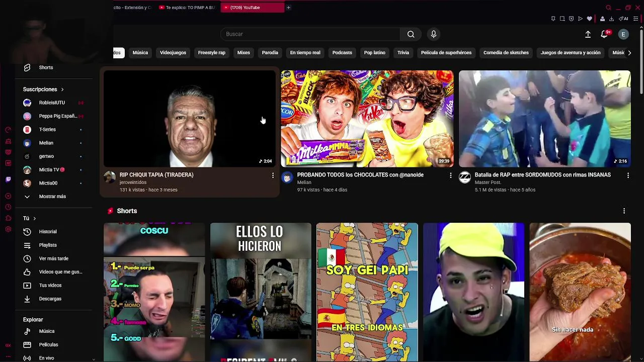Open browser downloads icon in toolbar

(611, 19)
